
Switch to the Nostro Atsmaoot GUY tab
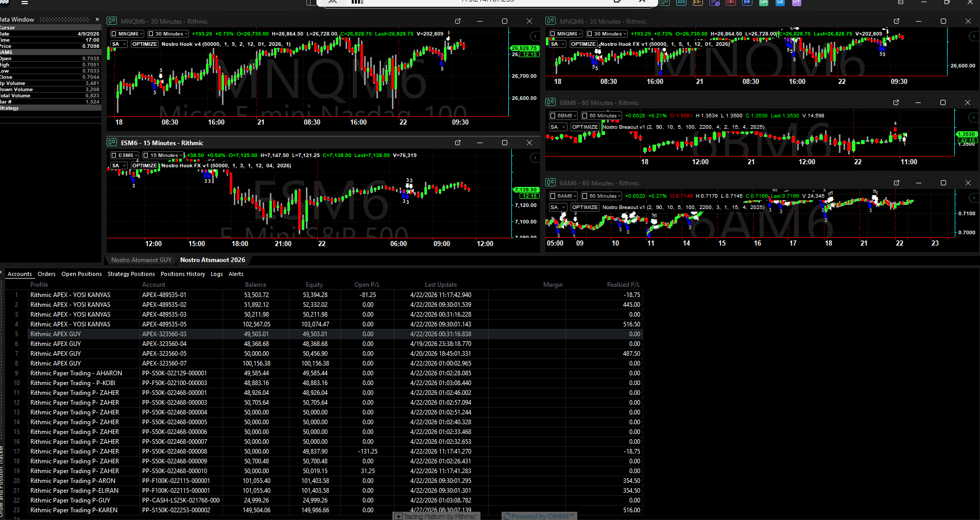pyautogui.click(x=141, y=260)
